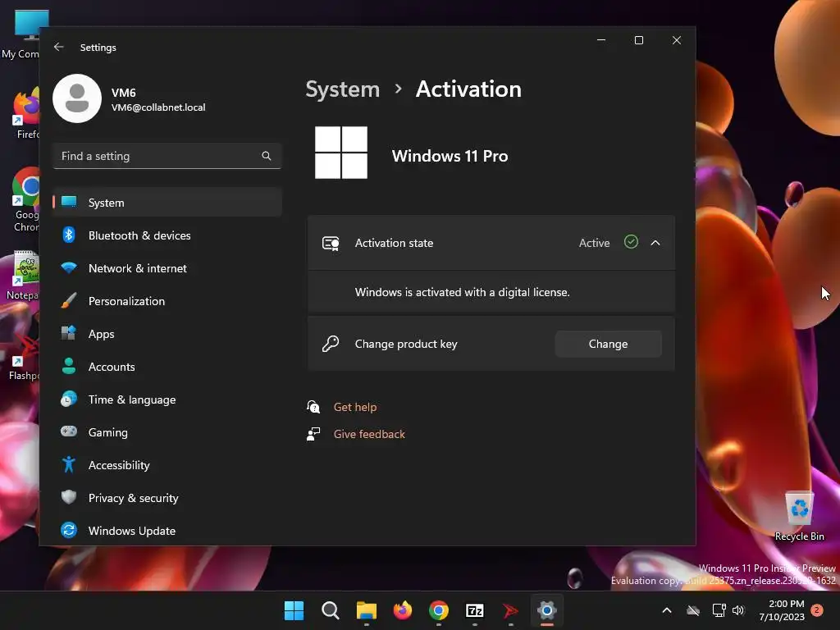The image size is (840, 630).
Task: Click the product key icon
Action: pos(331,344)
